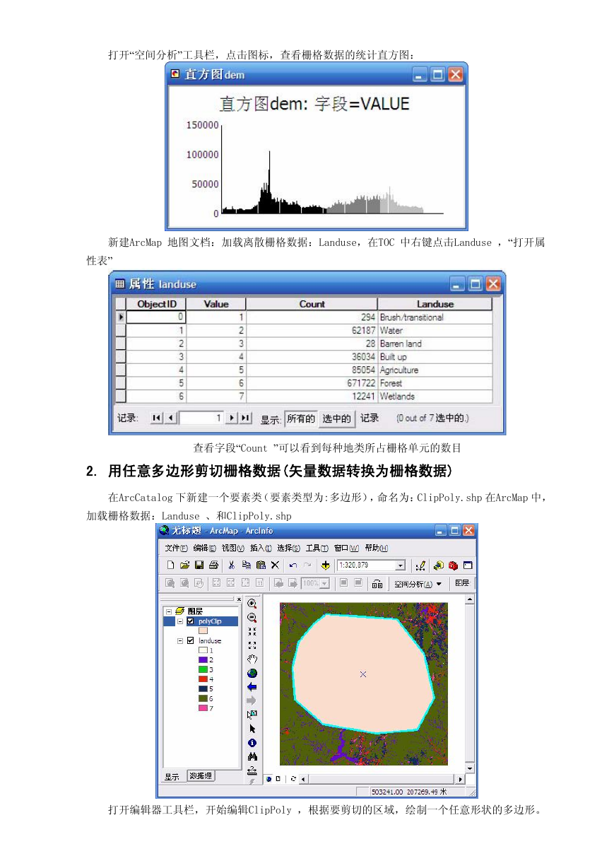The image size is (614, 868).
Task: Click the Paste clipboard icon in ArcMap
Action: [x=261, y=565]
